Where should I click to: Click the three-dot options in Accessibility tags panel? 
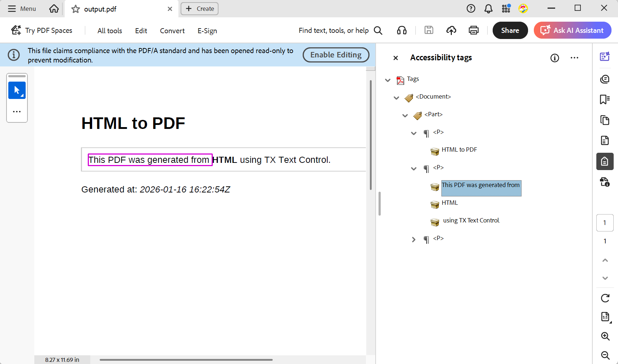[574, 58]
